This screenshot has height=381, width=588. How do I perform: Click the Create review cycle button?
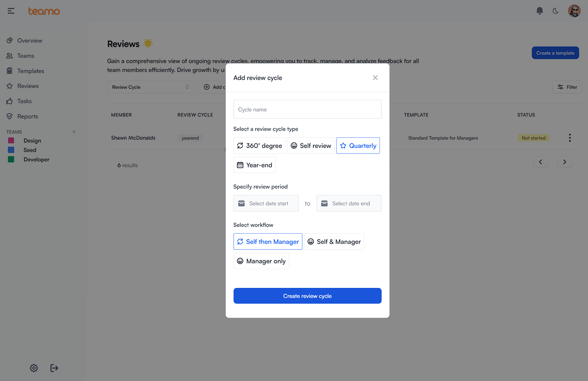[307, 296]
